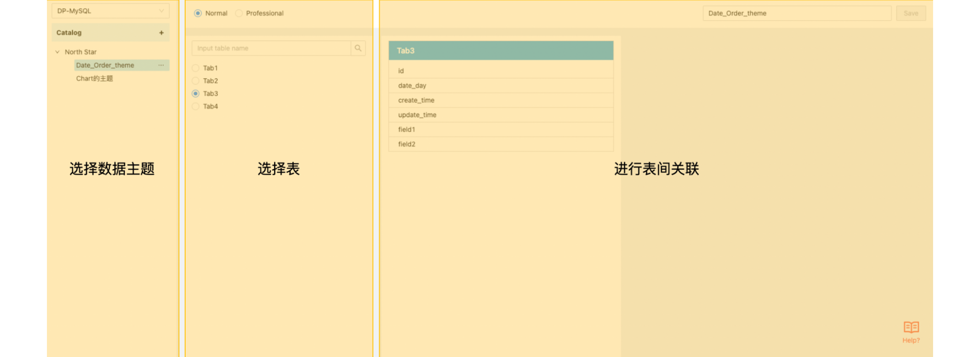
Task: Open the ellipsis menu on Date_Order_theme
Action: coord(161,65)
